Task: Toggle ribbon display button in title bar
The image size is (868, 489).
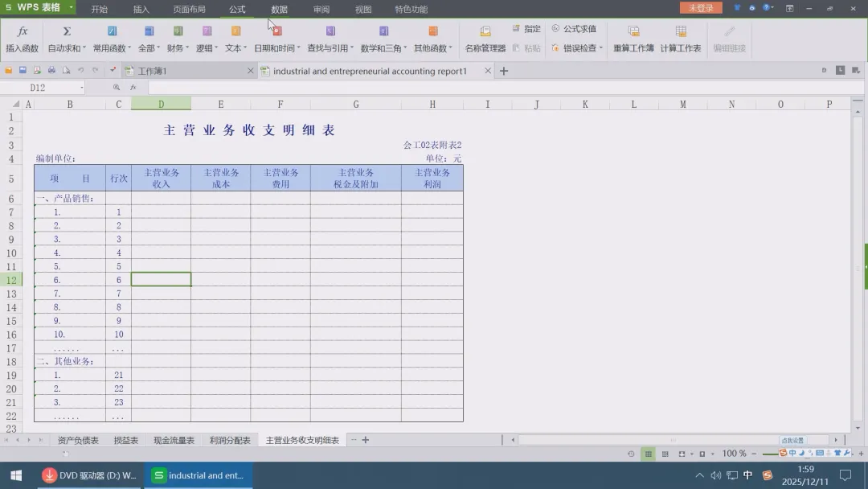Action: (x=789, y=8)
